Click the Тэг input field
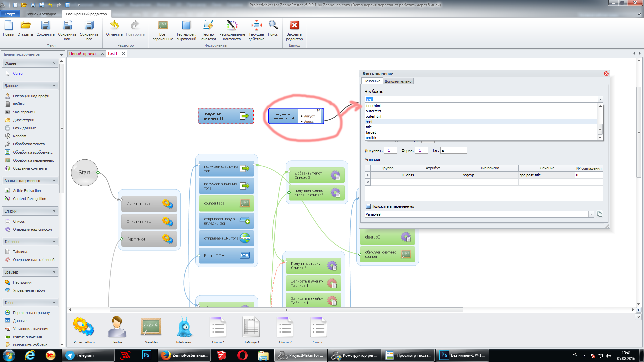This screenshot has width=644, height=362. (454, 150)
